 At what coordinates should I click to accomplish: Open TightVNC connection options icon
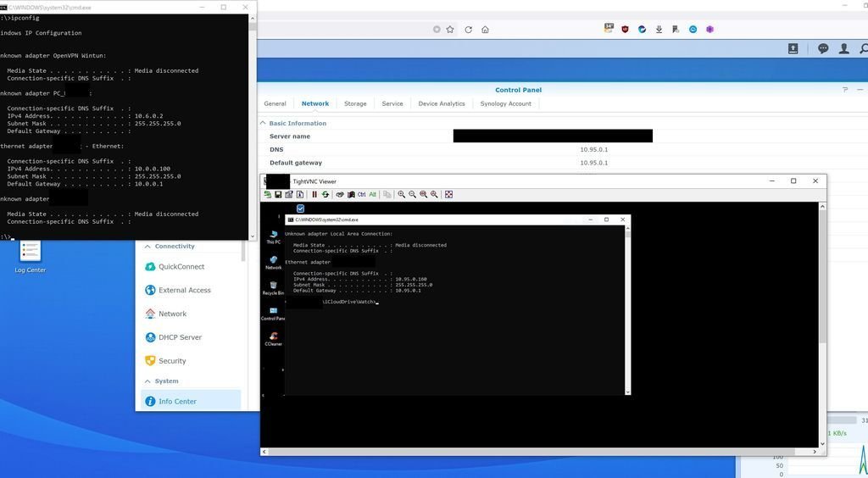pyautogui.click(x=289, y=194)
